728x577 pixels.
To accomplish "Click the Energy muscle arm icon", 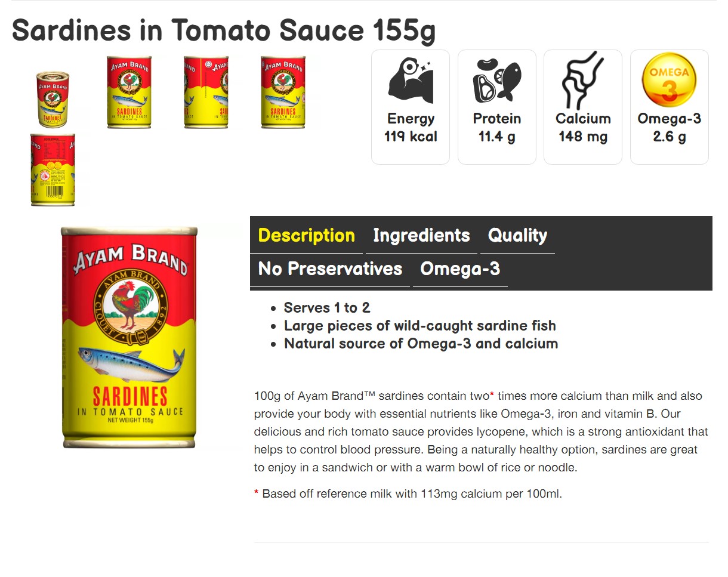I will (x=411, y=80).
